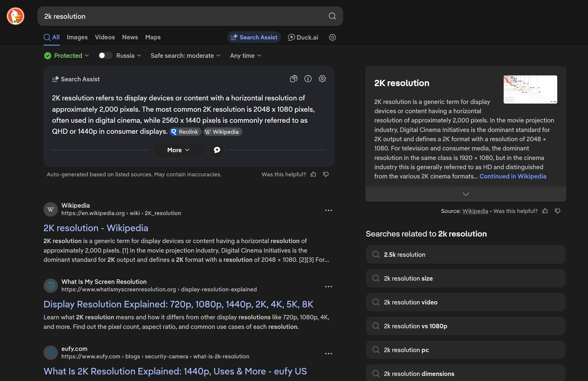Screen dimensions: 588x381
Task: Click the More button in Search Assist
Action: click(179, 150)
